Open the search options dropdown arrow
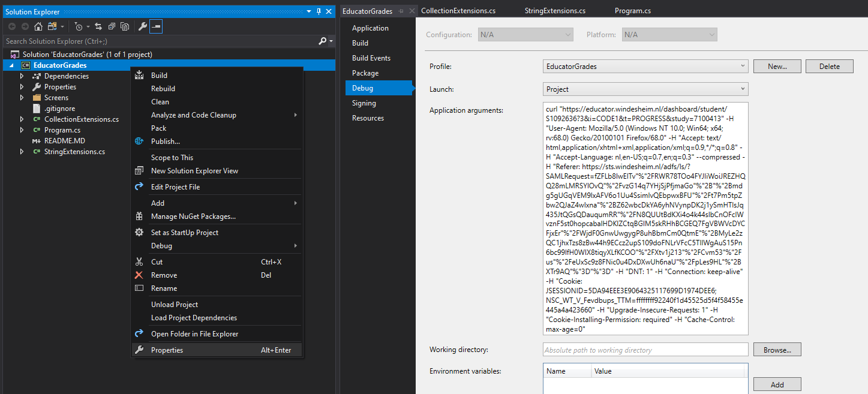 (x=331, y=41)
